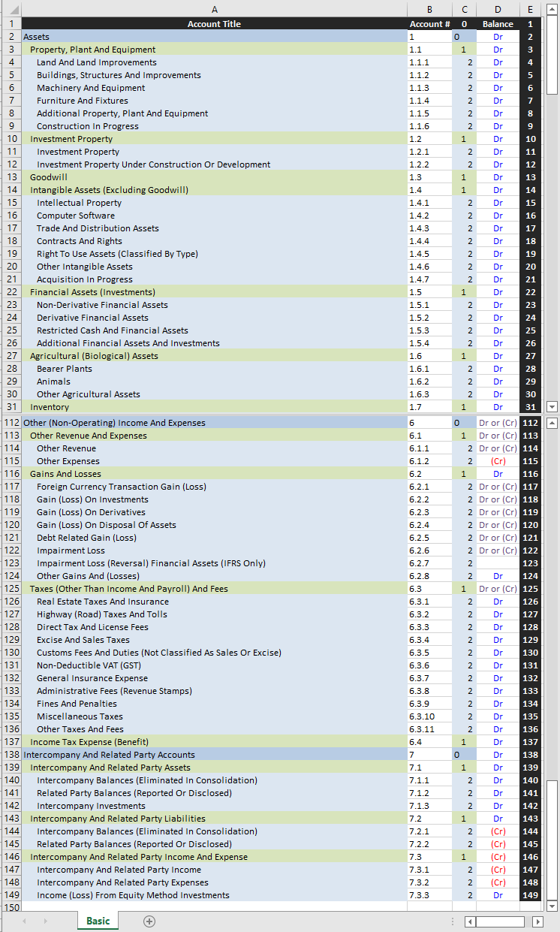Image resolution: width=560 pixels, height=932 pixels.
Task: Select Foreign Currency Transaction Gain (Loss) cell
Action: pyautogui.click(x=215, y=487)
